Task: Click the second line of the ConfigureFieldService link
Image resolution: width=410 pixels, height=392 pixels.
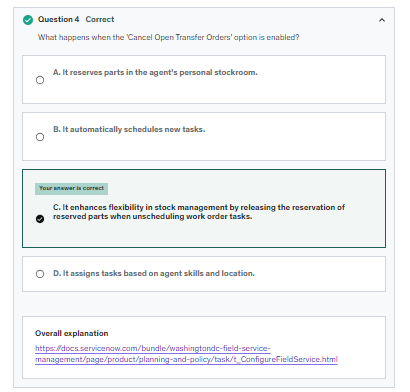Action: click(186, 359)
